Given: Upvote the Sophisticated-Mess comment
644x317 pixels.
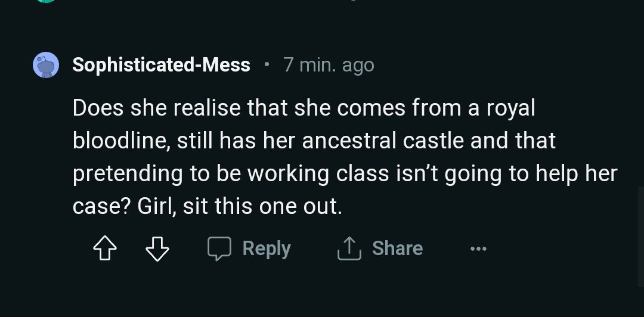Looking at the screenshot, I should 105,248.
